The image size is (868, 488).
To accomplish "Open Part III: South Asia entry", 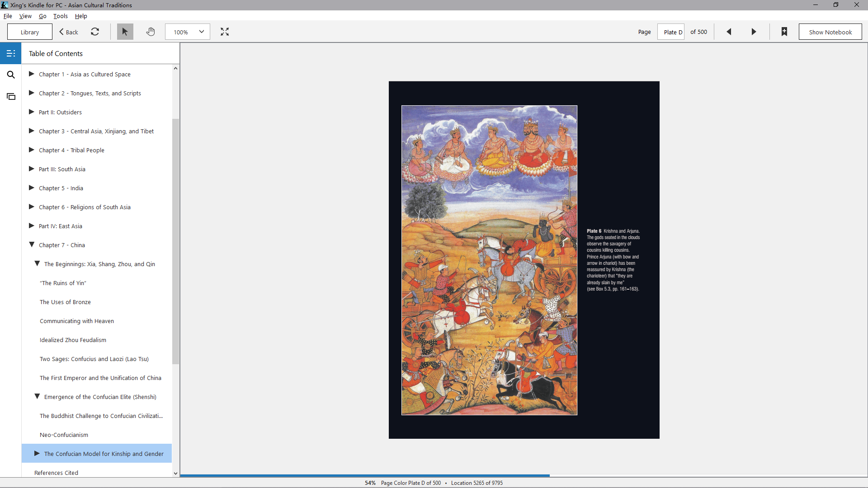I will [62, 169].
